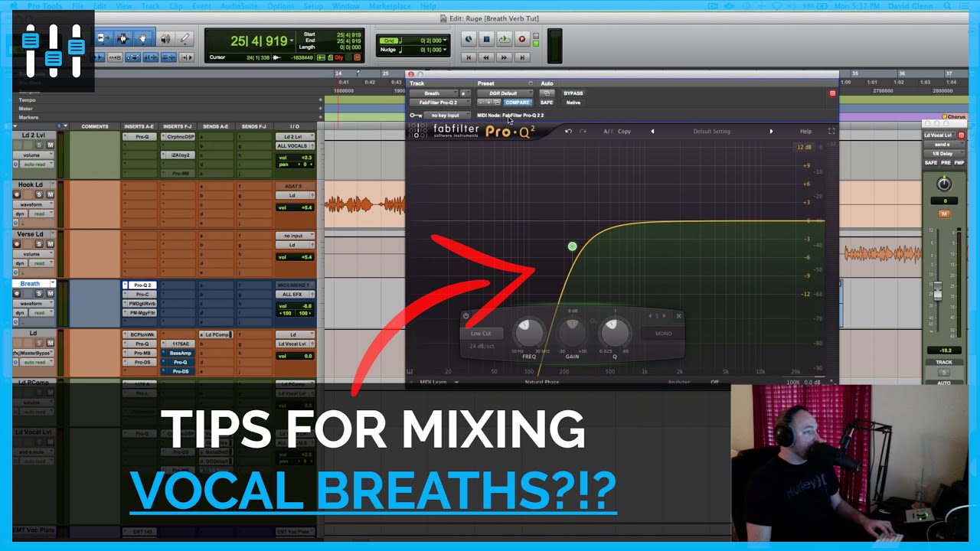Open the AudioSuite menu

(x=239, y=6)
